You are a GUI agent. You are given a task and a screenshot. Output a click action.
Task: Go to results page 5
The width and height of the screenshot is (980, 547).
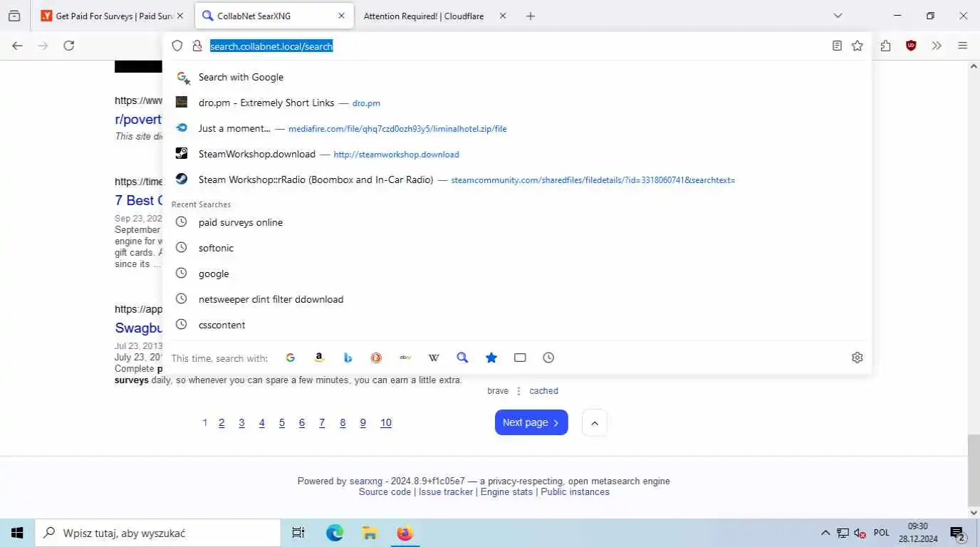coord(282,422)
